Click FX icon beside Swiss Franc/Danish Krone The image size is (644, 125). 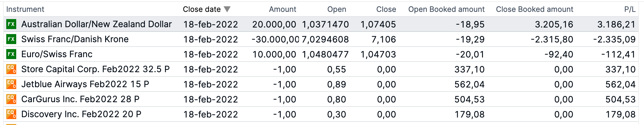tap(11, 39)
